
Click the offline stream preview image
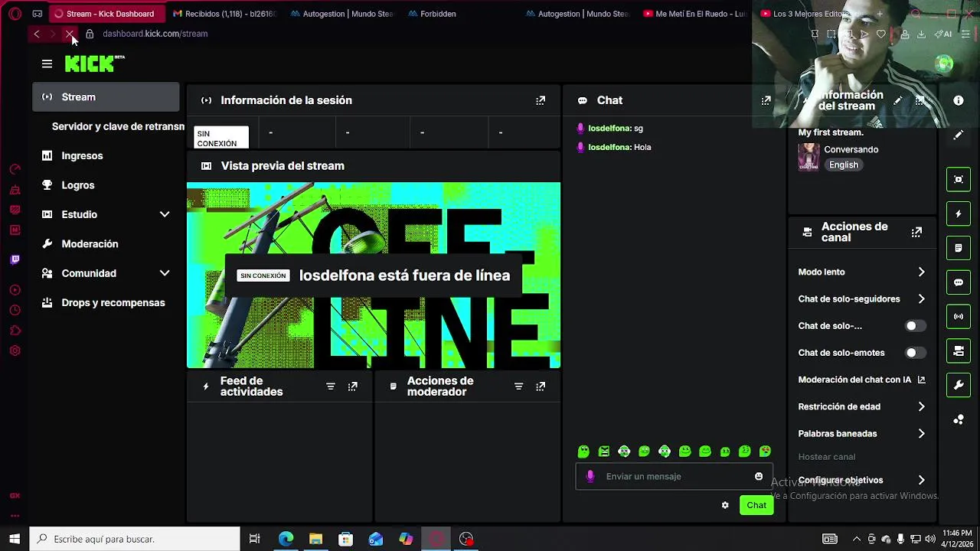pyautogui.click(x=374, y=275)
